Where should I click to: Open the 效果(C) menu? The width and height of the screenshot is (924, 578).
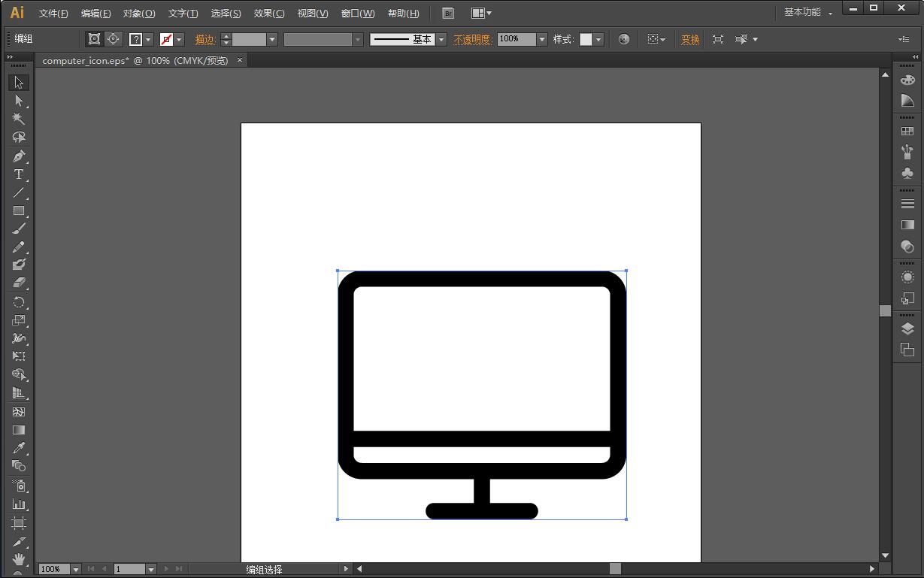(269, 14)
